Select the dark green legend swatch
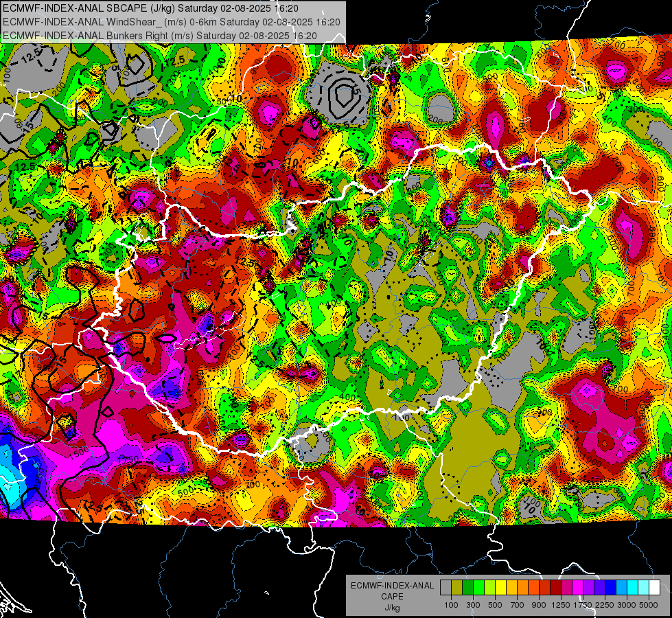The height and width of the screenshot is (618, 672). click(x=467, y=588)
